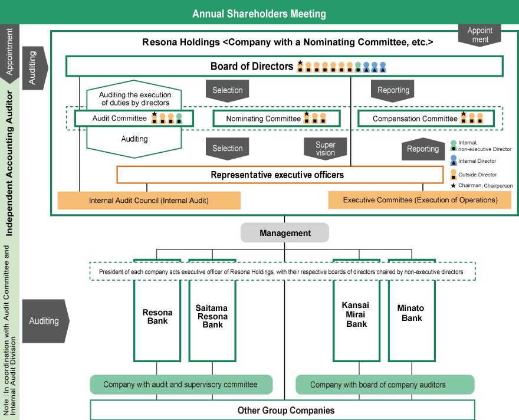
Task: Click the Resona Holdings company title text
Action: [x=287, y=42]
